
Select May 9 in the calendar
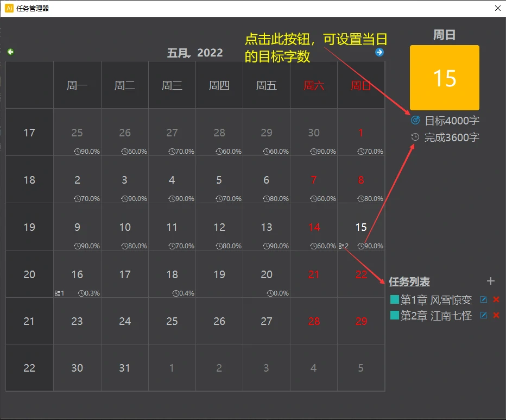[x=77, y=227]
